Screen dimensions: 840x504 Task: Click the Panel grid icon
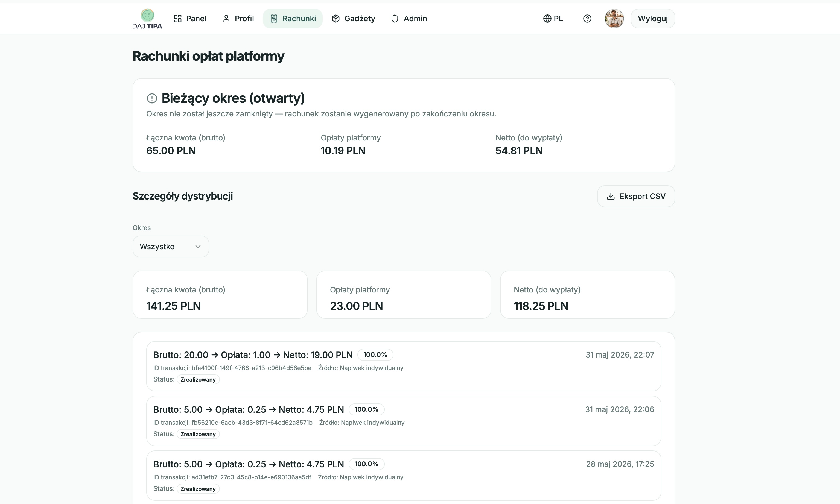point(178,19)
